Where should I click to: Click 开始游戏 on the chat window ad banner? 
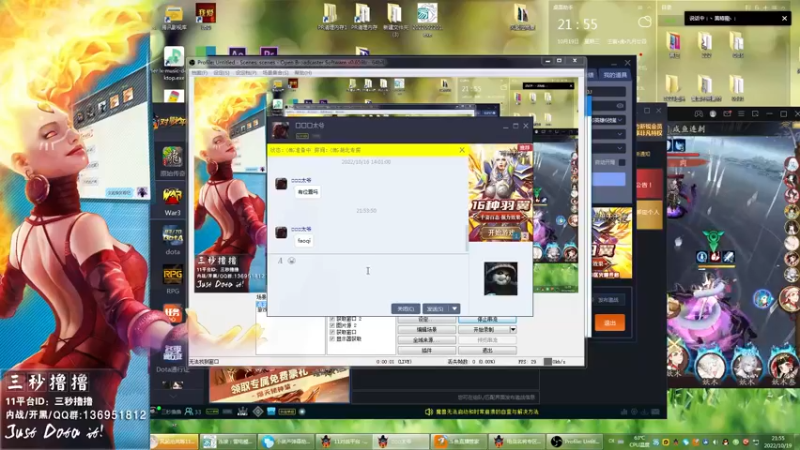pos(502,233)
